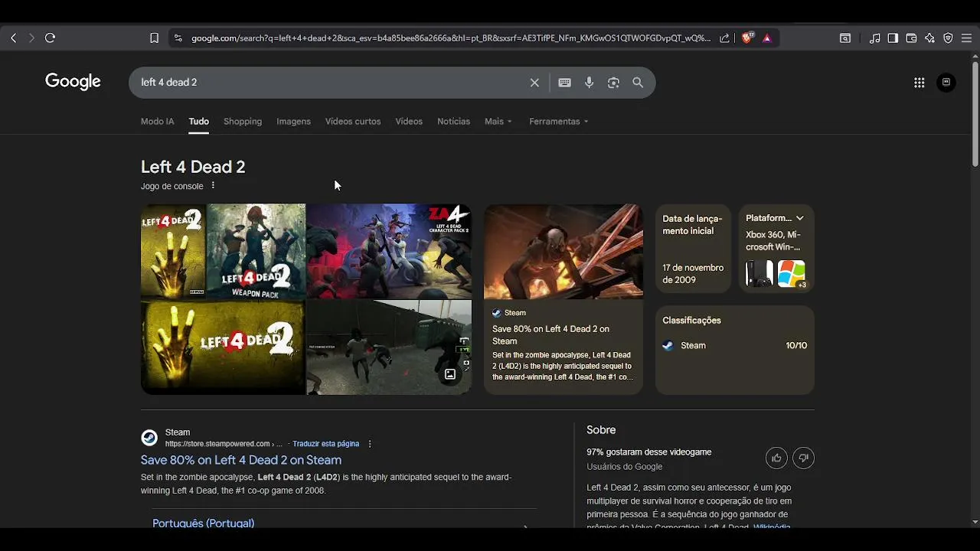Viewport: 980px width, 551px height.
Task: Dislike the game with the thumbs down button
Action: point(803,458)
